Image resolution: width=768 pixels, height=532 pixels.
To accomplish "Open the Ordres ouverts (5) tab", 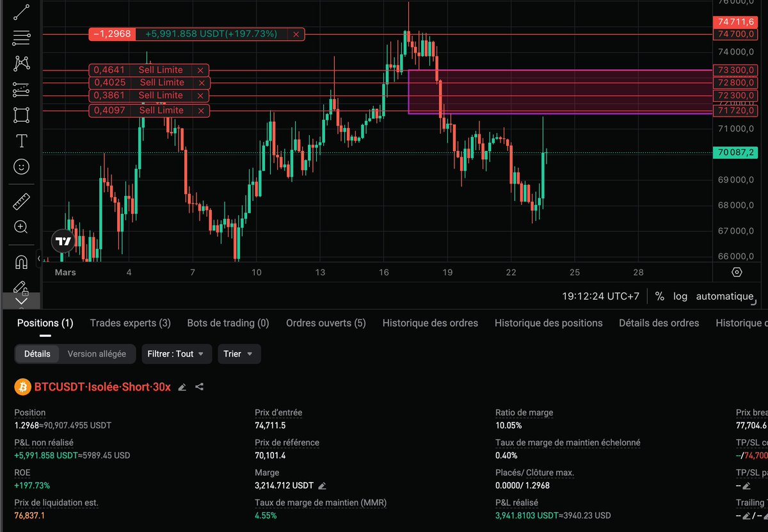I will 326,323.
